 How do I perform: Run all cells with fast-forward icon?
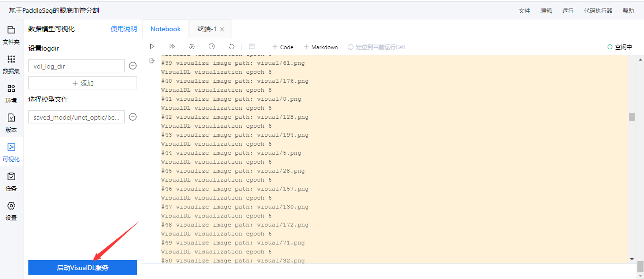(x=172, y=47)
